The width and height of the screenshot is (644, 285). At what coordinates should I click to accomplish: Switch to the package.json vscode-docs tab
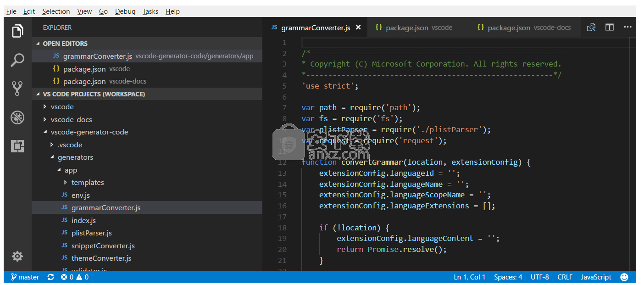(x=524, y=28)
